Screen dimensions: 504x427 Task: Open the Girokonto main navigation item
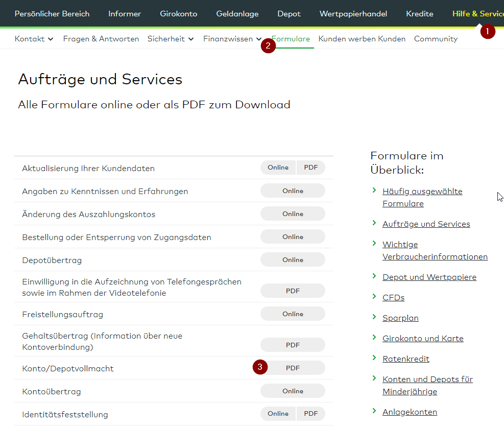click(x=178, y=14)
